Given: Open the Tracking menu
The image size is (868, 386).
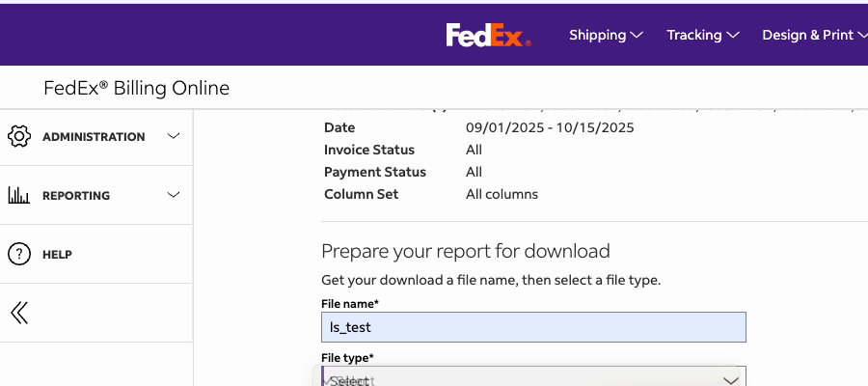Looking at the screenshot, I should pos(703,35).
